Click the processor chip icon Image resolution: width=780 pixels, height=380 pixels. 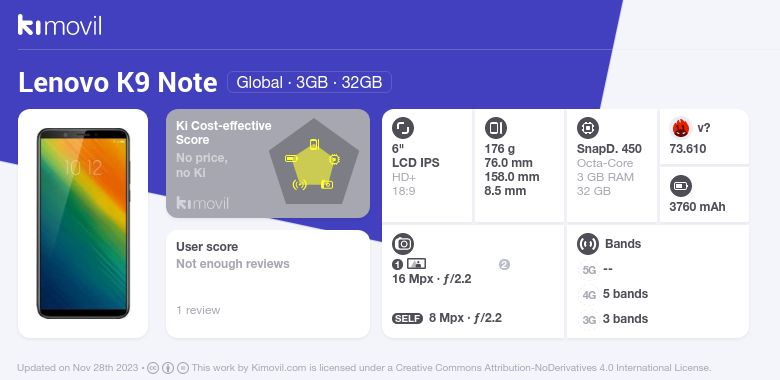click(x=588, y=128)
